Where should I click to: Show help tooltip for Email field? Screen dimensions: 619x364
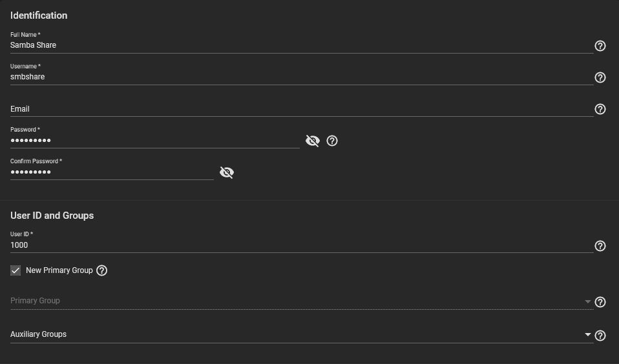coord(600,109)
